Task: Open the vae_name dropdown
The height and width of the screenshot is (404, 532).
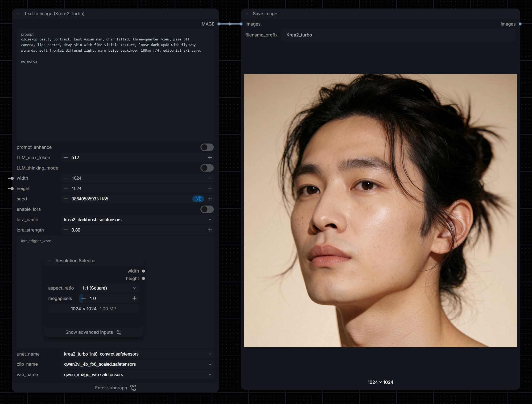Action: click(138, 374)
